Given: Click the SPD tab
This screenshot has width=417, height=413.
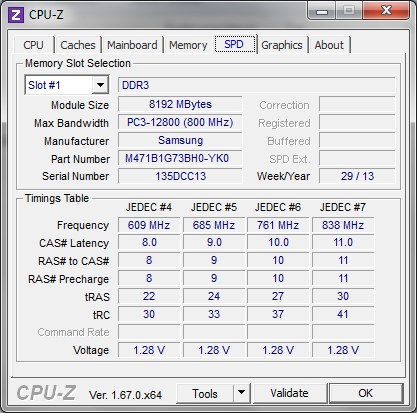Looking at the screenshot, I should pyautogui.click(x=235, y=44).
